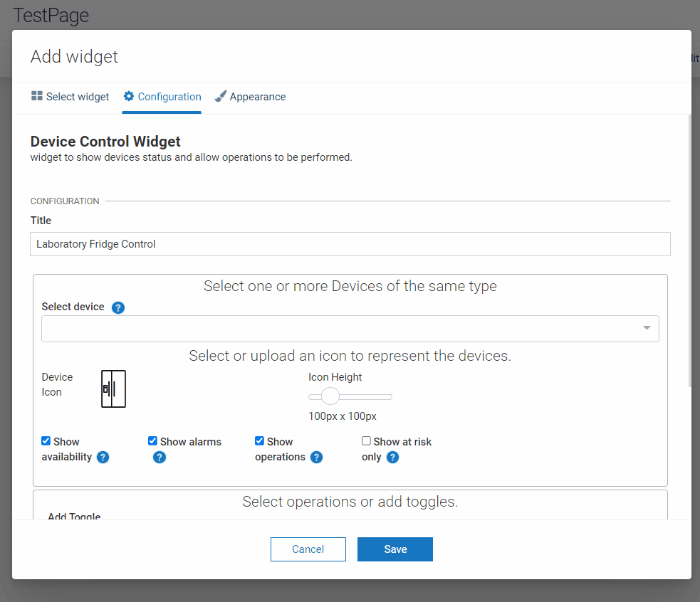The width and height of the screenshot is (700, 602).
Task: Click help icon for Show at risk only
Action: (392, 457)
